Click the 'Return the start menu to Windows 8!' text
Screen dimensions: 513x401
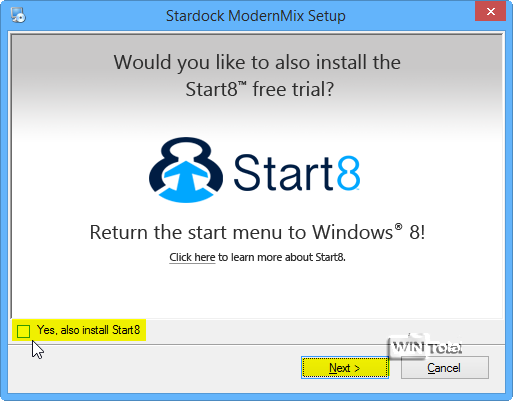(257, 232)
